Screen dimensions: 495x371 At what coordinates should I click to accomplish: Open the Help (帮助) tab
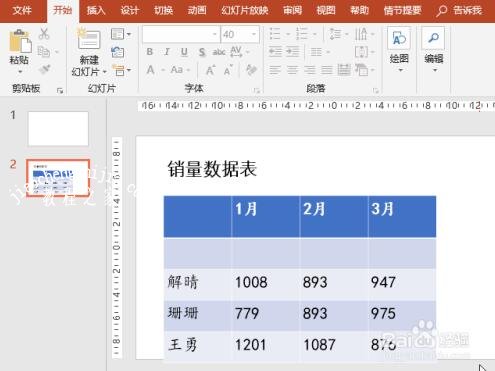coord(359,11)
